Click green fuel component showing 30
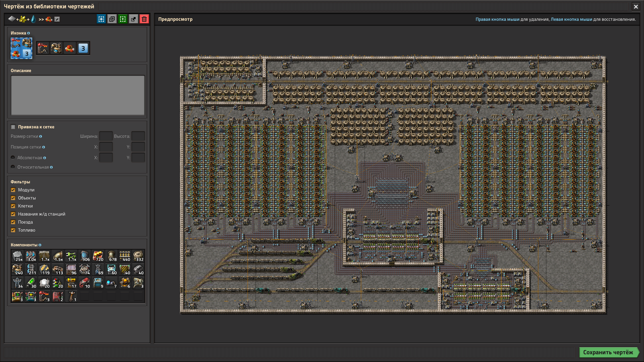The image size is (644, 362). 31,283
